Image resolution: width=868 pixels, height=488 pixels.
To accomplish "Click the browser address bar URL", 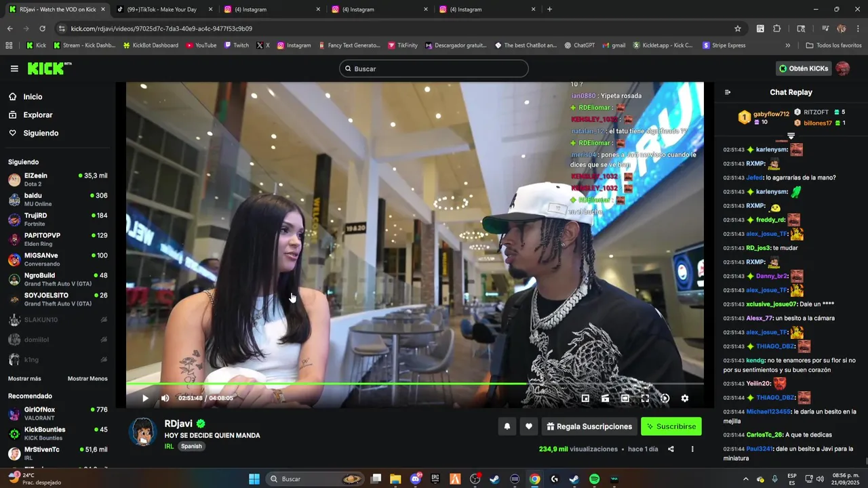I will 161,28.
